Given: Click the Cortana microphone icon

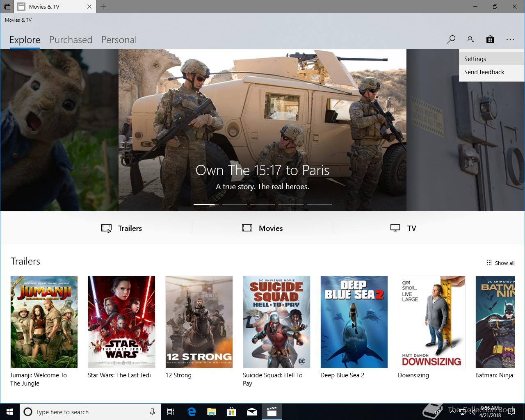Looking at the screenshot, I should (152, 412).
